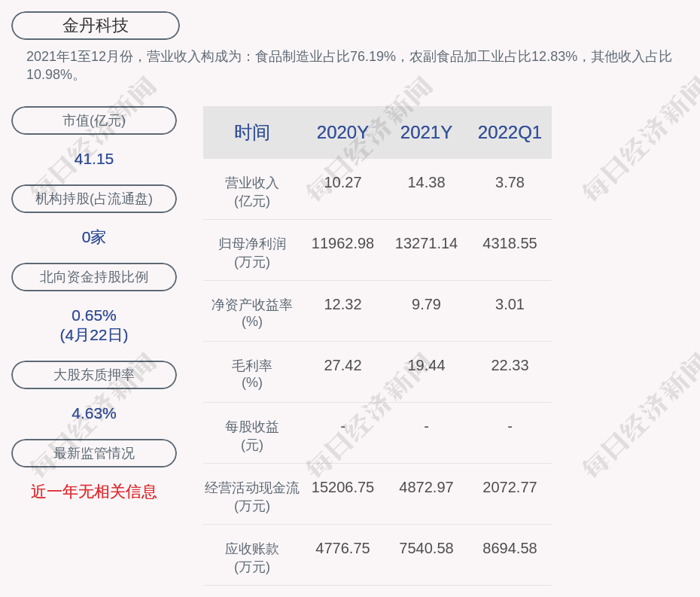Select the 归母净利润(万元) row label
The image size is (700, 597).
[252, 253]
